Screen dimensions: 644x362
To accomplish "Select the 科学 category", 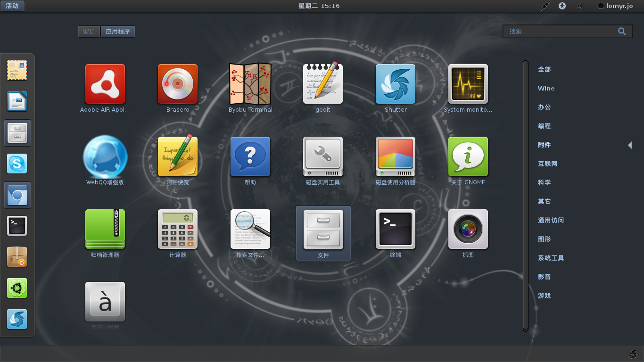I will click(545, 182).
